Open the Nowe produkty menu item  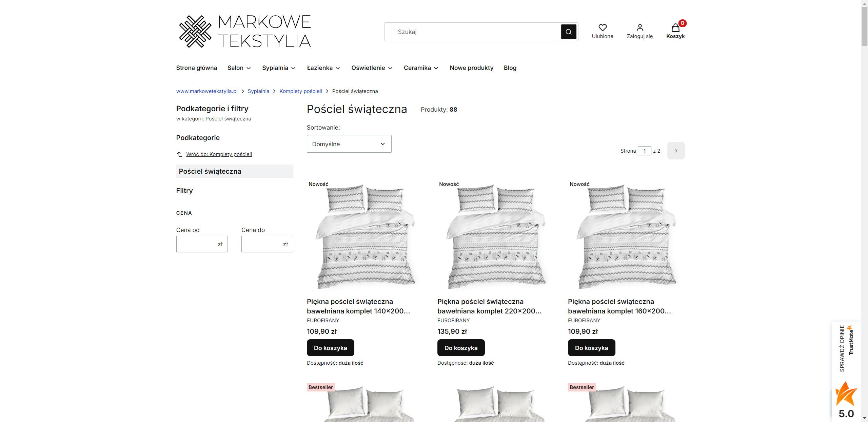471,68
